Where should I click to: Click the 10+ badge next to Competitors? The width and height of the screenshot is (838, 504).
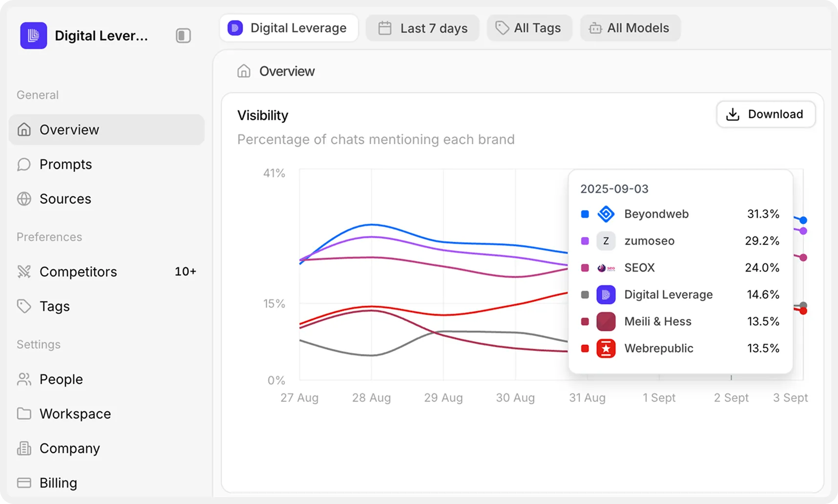click(186, 272)
